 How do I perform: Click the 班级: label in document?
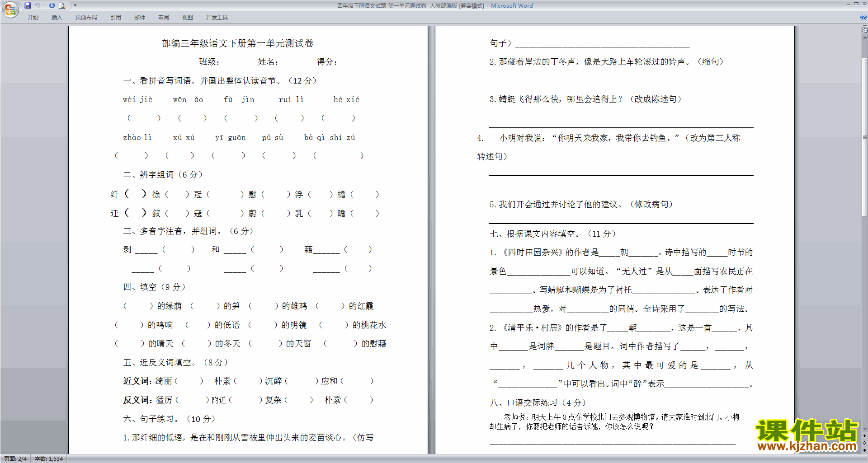click(209, 62)
